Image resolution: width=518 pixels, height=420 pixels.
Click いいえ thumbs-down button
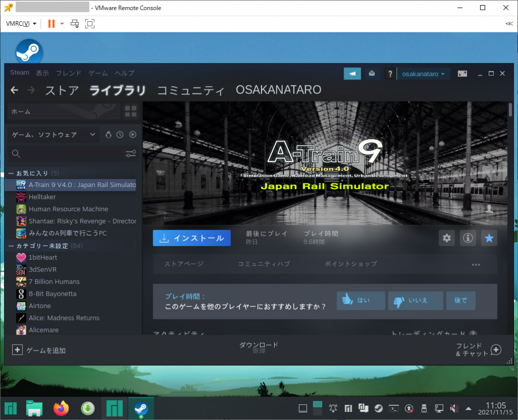pos(415,301)
